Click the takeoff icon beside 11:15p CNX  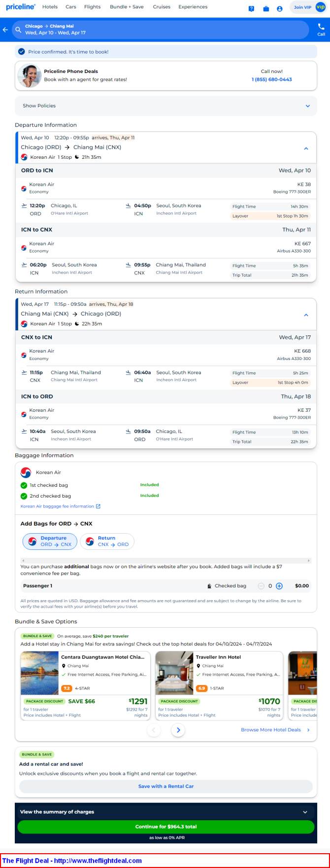24,372
